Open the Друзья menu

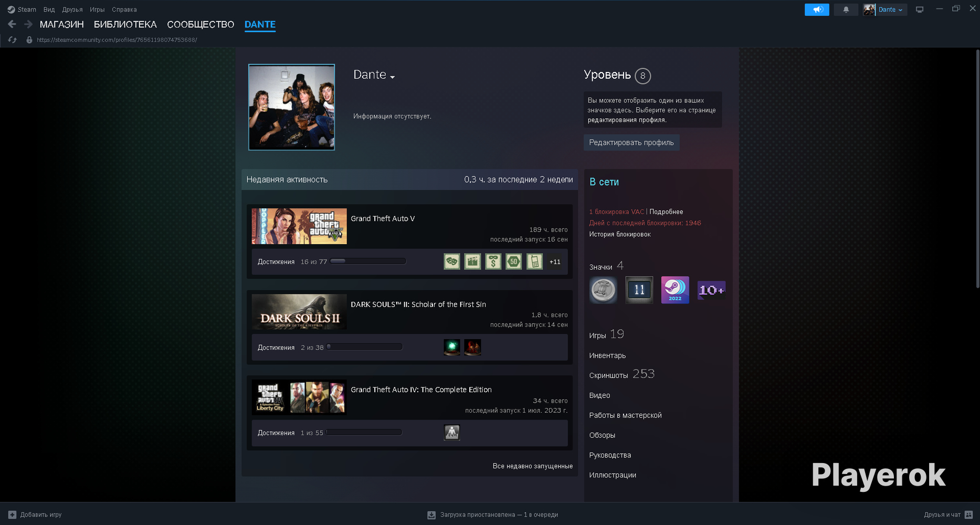72,9
